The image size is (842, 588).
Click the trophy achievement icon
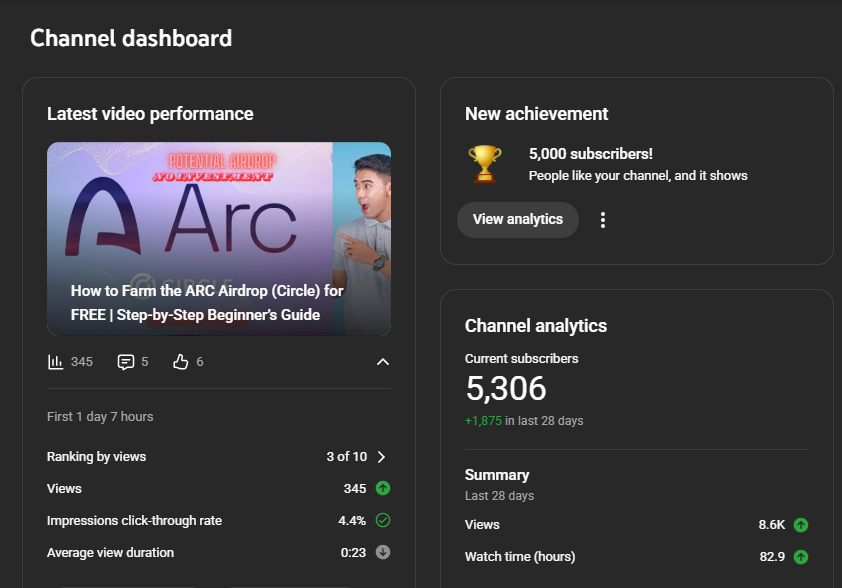484,162
